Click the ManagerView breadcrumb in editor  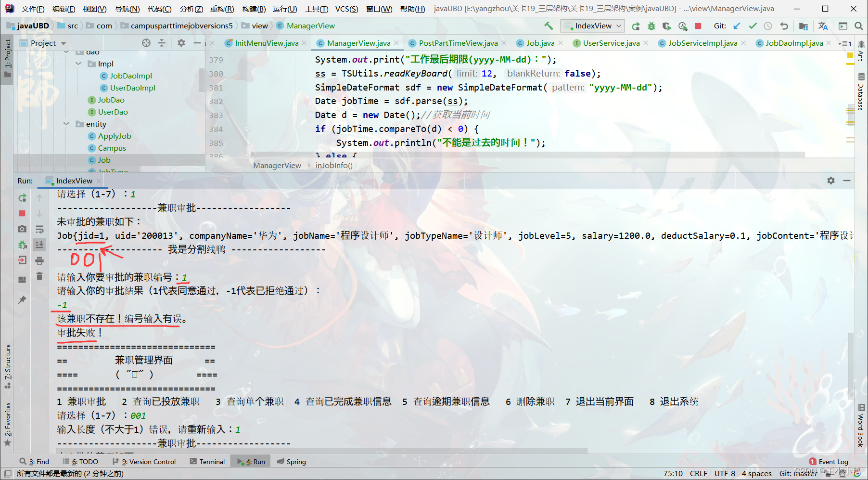(277, 165)
